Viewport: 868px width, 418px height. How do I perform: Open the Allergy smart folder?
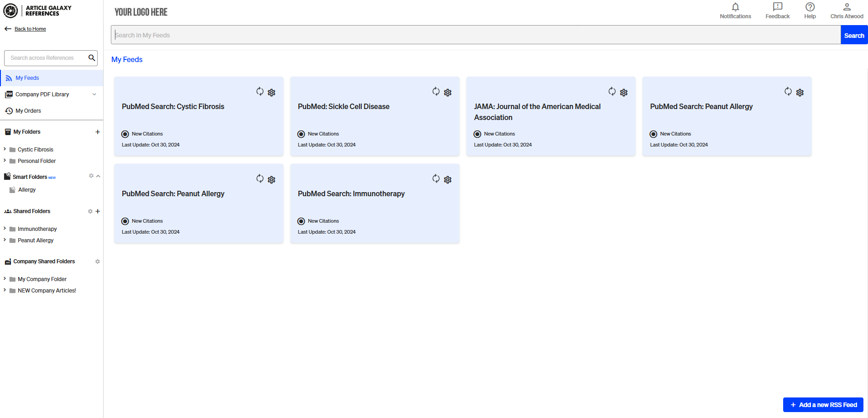point(27,190)
